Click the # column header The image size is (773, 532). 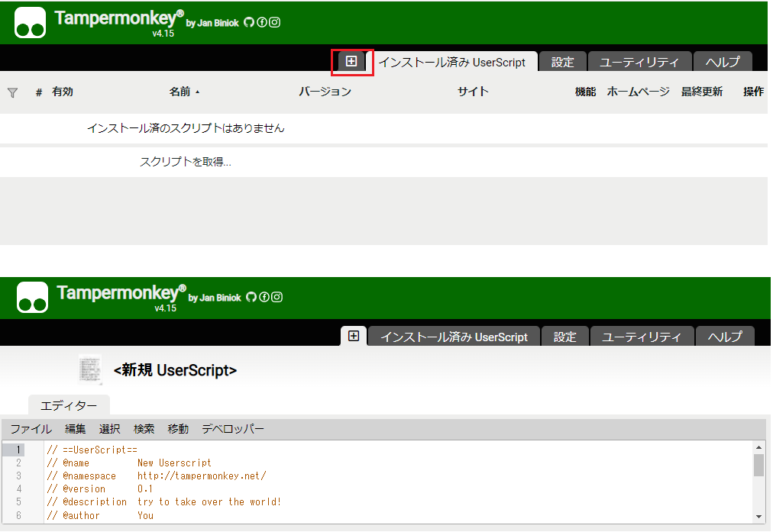click(x=39, y=92)
